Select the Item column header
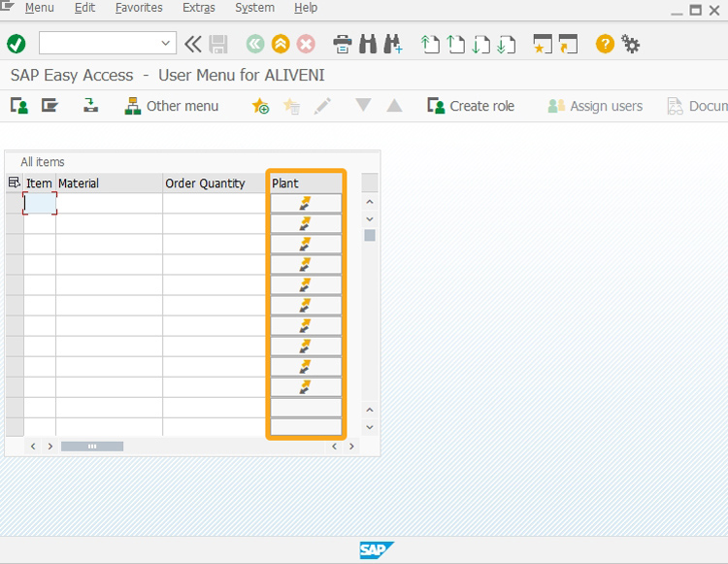Viewport: 728px width, 564px height. [x=39, y=182]
